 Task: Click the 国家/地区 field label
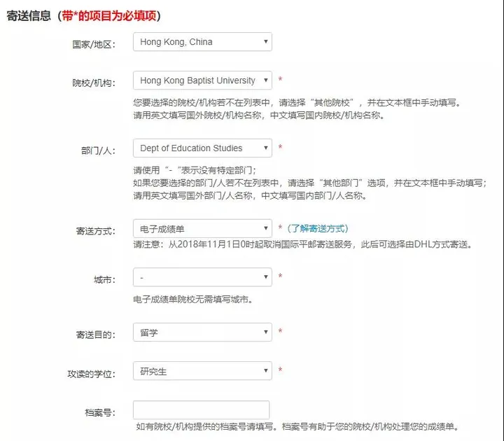coord(93,43)
